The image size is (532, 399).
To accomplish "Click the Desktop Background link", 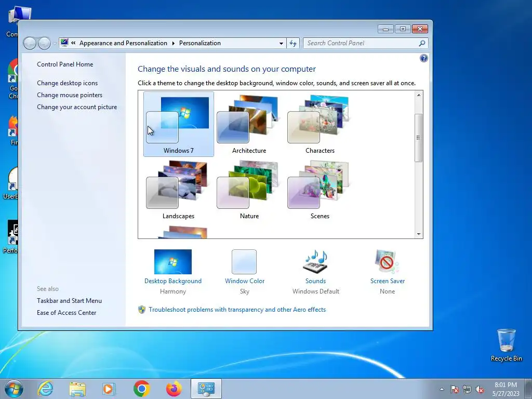I will (x=172, y=281).
